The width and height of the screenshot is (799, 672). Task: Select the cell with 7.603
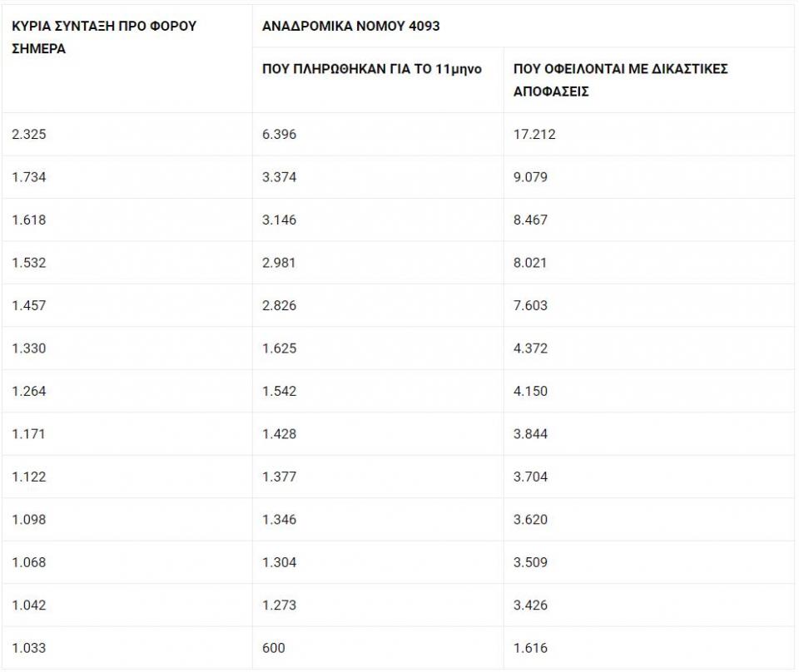(x=530, y=305)
